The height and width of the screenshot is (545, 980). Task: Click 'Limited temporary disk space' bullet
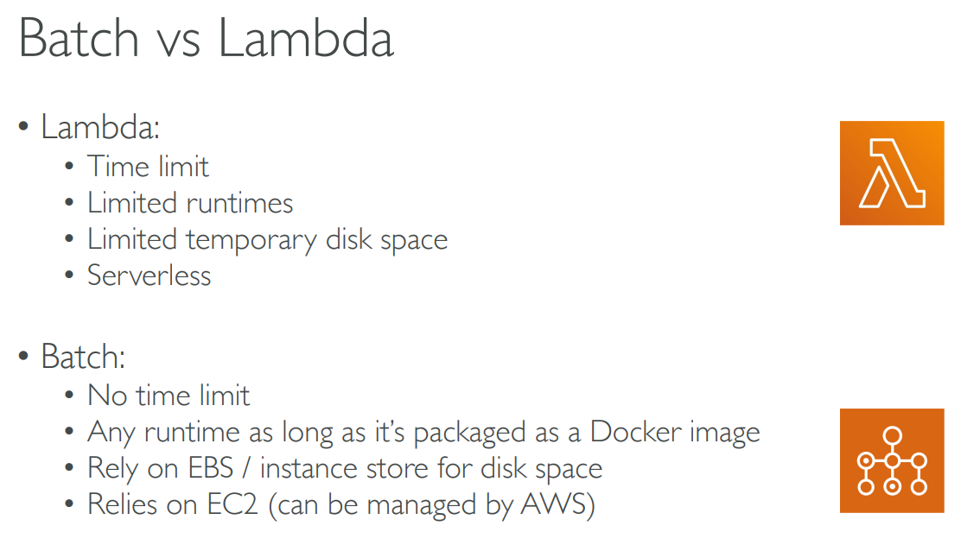[x=267, y=239]
